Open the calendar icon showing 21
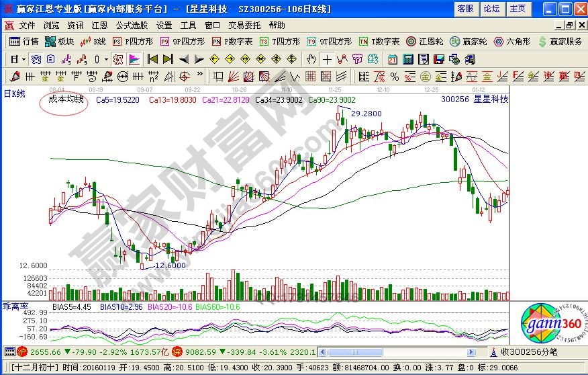 [x=393, y=58]
